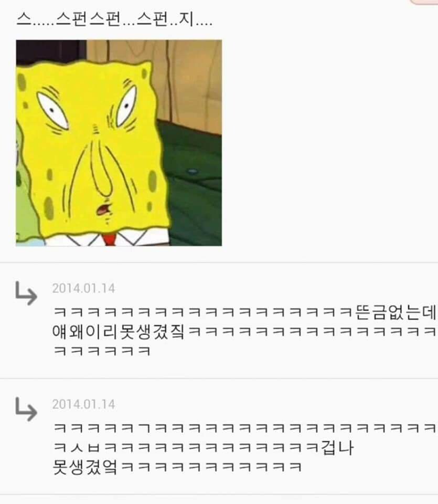Select the word 뜬금없는데 in first reply
This screenshot has width=438, height=504.
point(396,312)
